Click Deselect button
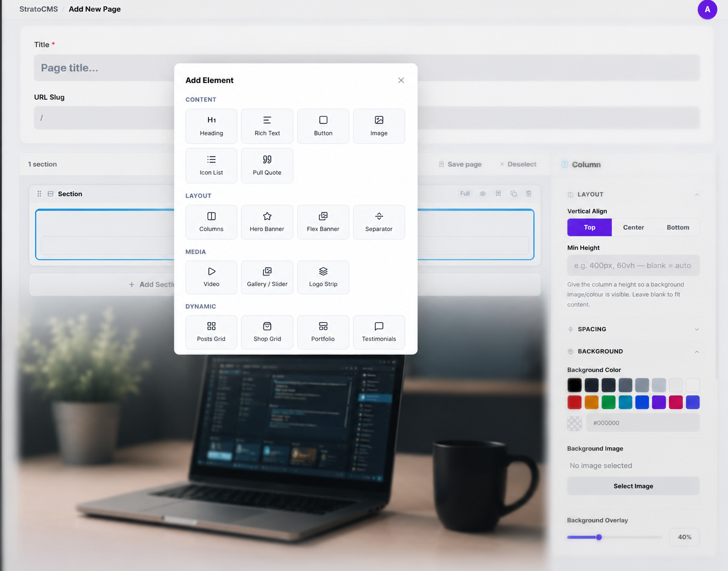Image resolution: width=728 pixels, height=571 pixels. point(518,164)
